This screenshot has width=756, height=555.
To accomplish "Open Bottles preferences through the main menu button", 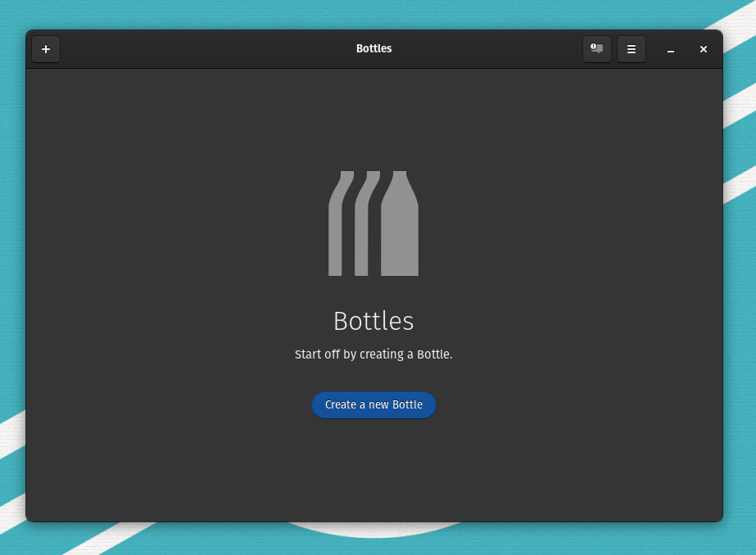I will [x=631, y=49].
